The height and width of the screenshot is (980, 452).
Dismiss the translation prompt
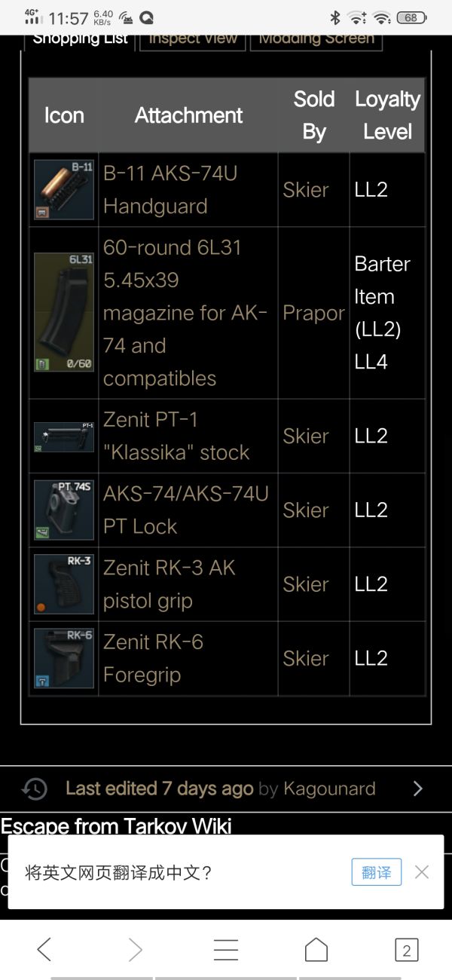422,872
